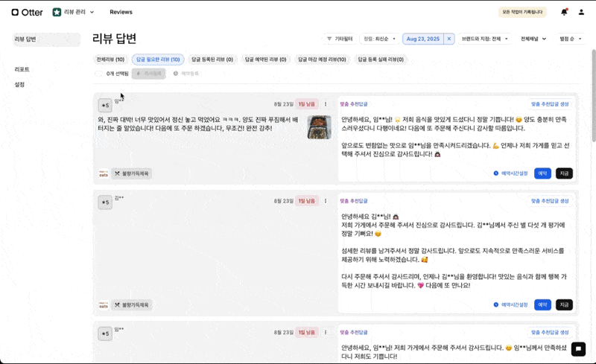
Task: Open the 정렬: 최신순 sort dropdown
Action: tap(379, 39)
